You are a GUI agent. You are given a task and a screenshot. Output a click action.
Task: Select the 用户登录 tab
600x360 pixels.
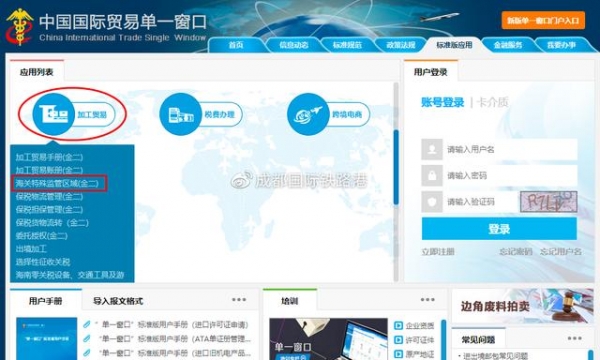point(431,72)
